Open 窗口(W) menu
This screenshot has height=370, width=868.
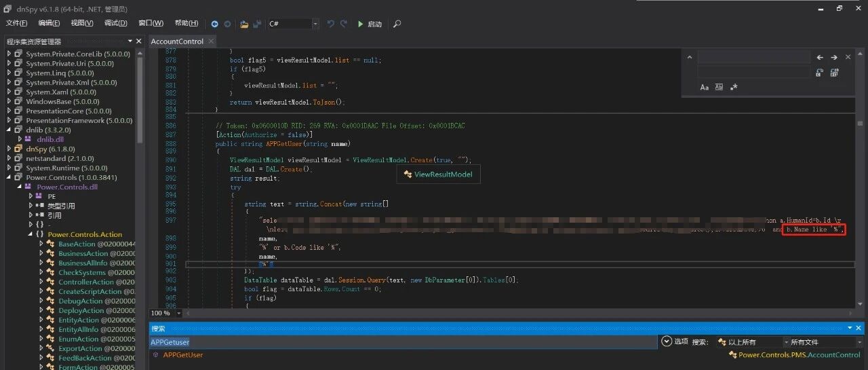[x=150, y=23]
